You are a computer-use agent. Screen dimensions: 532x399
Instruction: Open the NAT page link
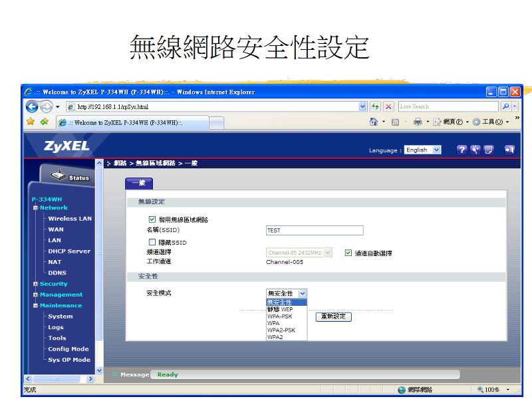[55, 262]
